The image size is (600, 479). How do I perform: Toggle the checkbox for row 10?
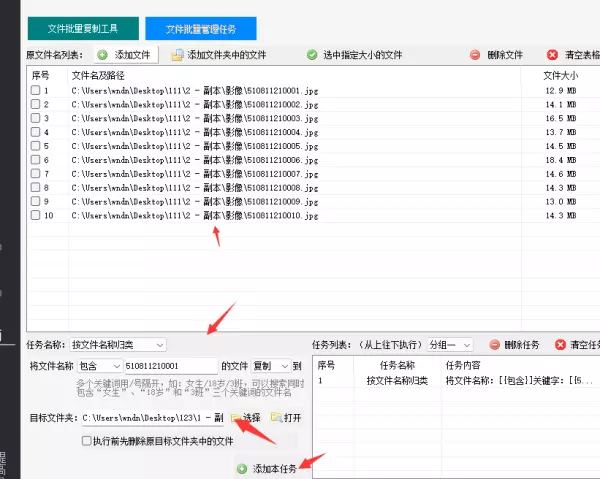(35, 215)
